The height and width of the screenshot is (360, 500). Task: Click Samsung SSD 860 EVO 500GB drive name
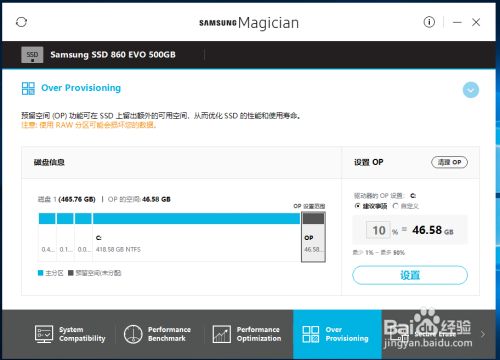pyautogui.click(x=113, y=55)
